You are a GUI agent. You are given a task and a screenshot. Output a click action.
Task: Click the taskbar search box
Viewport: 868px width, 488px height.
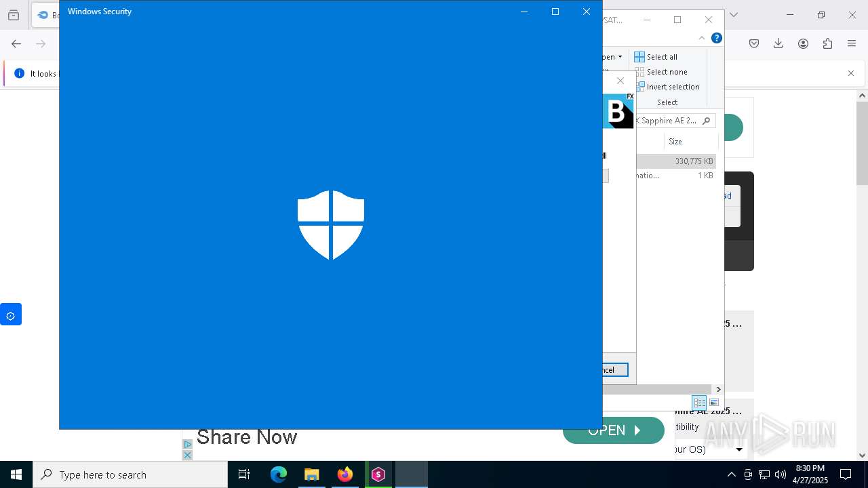pos(130,474)
